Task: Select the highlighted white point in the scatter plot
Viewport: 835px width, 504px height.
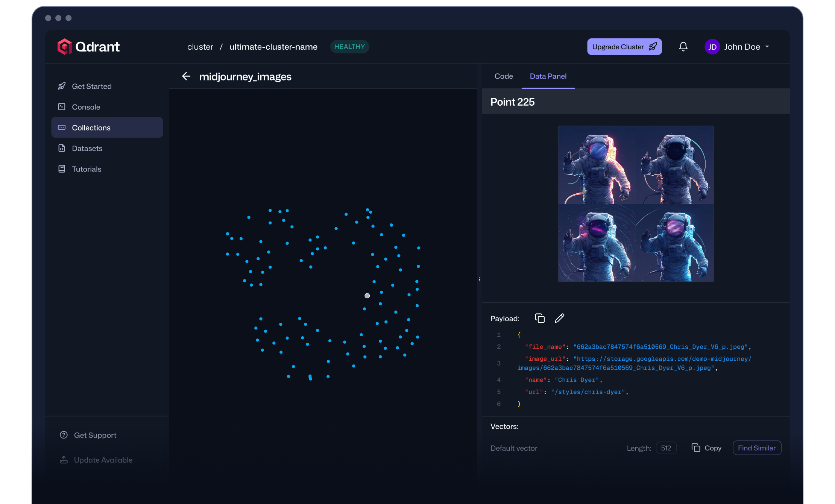Action: pos(367,296)
